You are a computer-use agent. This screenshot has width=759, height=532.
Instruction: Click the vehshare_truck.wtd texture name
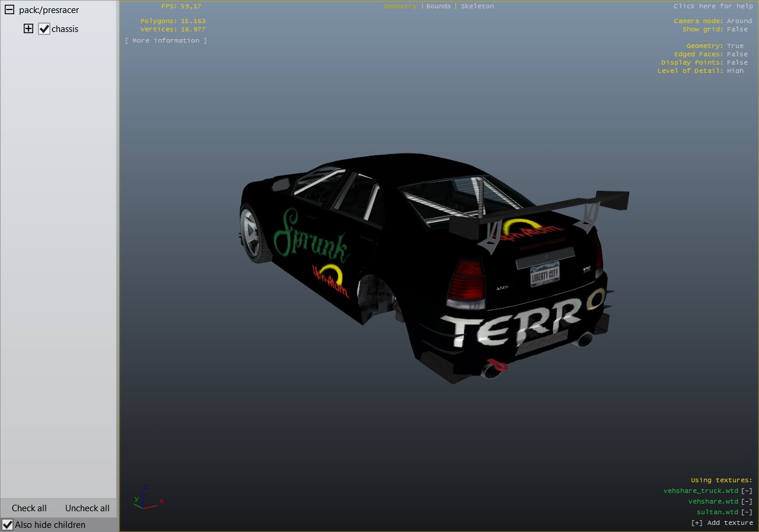click(x=701, y=491)
